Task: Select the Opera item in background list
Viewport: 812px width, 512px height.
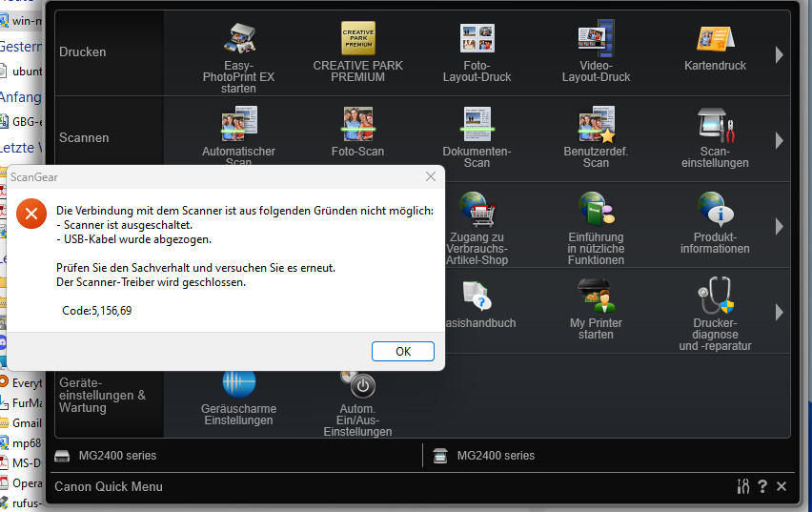Action: point(21,483)
